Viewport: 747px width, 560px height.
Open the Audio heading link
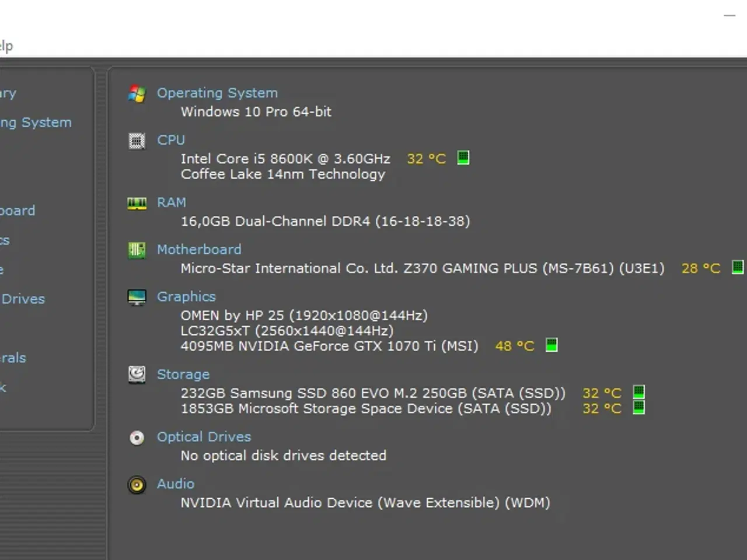click(x=176, y=484)
